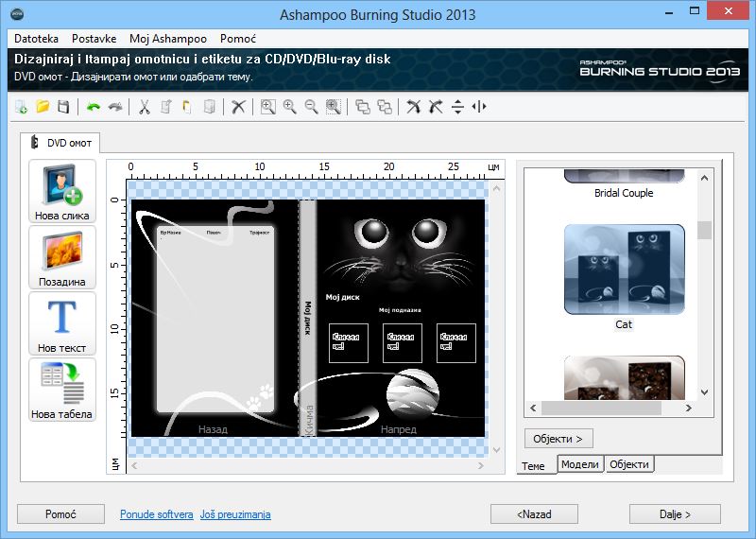This screenshot has width=756, height=539.
Task: Click the zoom in magnifier icon
Action: click(289, 107)
